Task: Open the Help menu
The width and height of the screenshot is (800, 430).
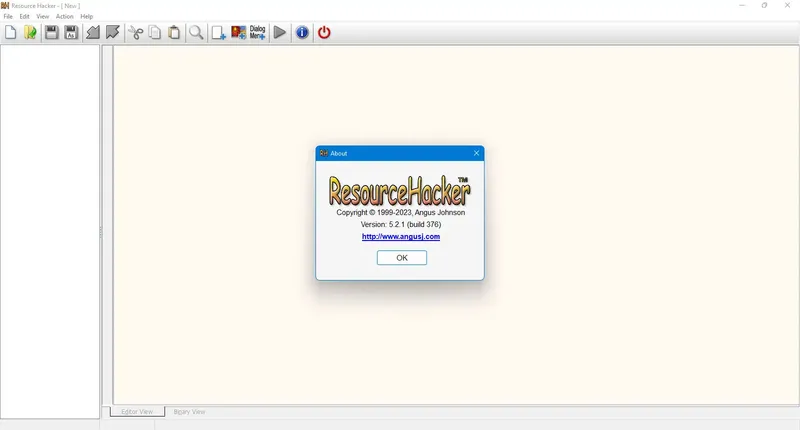Action: [x=87, y=16]
